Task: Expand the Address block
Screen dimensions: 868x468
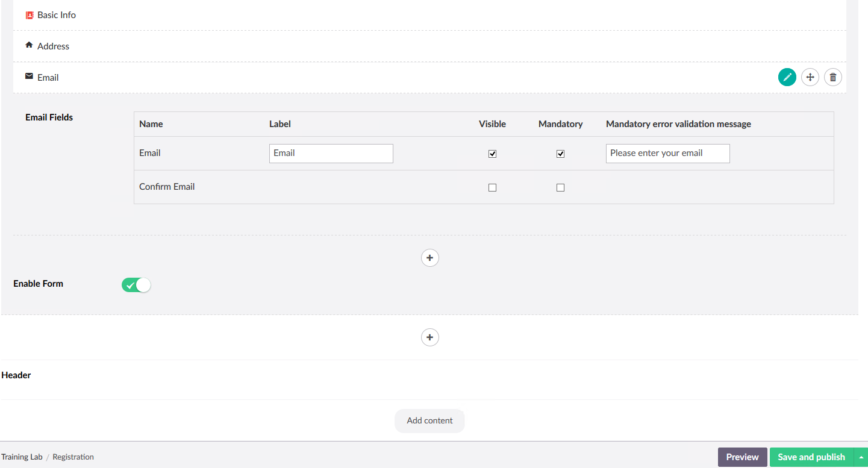Action: [x=53, y=46]
